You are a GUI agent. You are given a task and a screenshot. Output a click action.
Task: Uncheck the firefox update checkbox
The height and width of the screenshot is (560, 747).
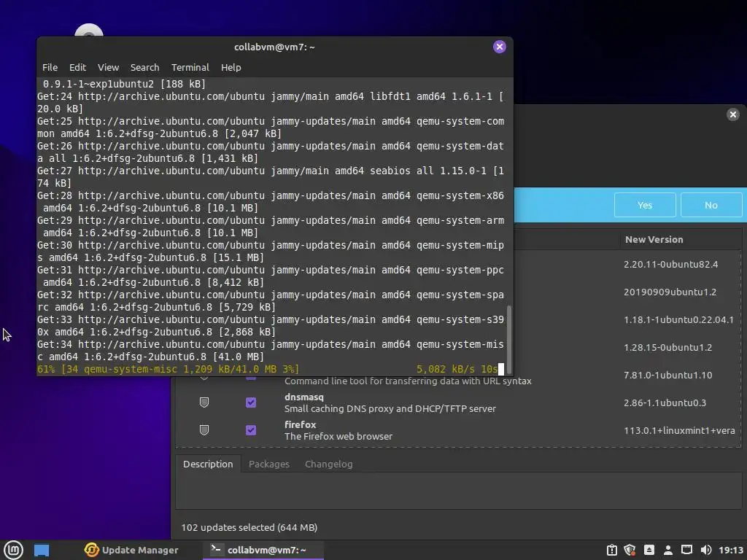click(251, 430)
